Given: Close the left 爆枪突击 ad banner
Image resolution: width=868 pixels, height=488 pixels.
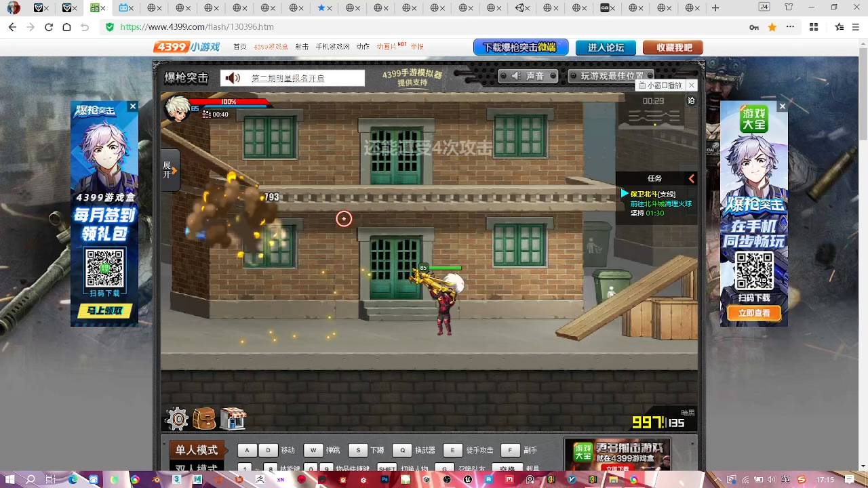Looking at the screenshot, I should 133,106.
